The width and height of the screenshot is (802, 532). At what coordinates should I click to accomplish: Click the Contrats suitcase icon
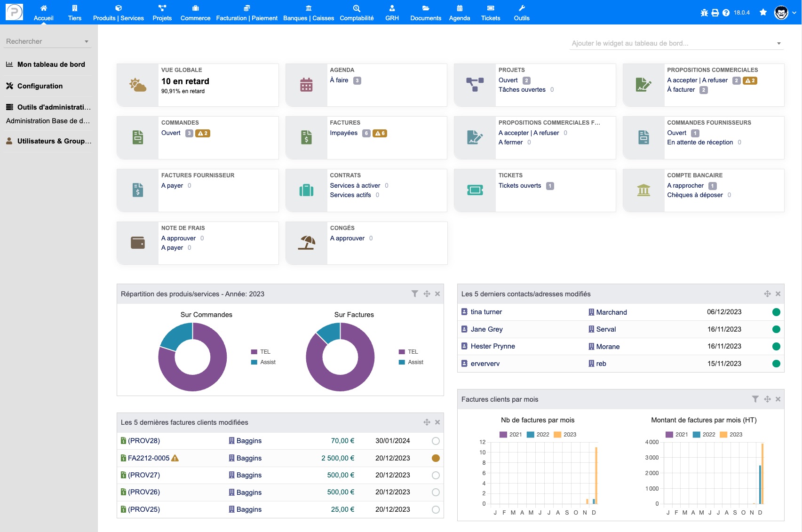point(306,190)
